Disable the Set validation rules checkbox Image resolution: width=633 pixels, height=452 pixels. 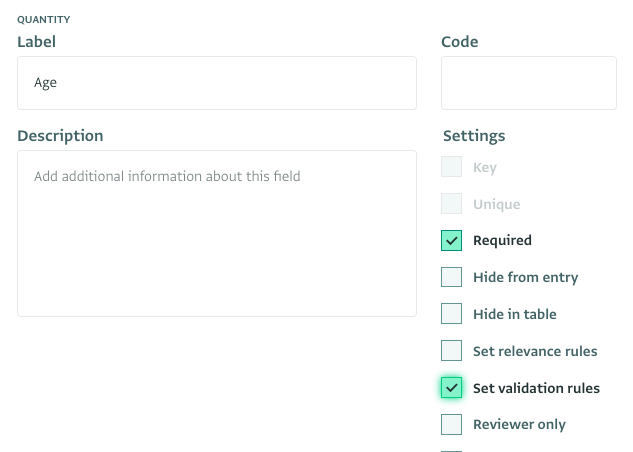tap(451, 388)
